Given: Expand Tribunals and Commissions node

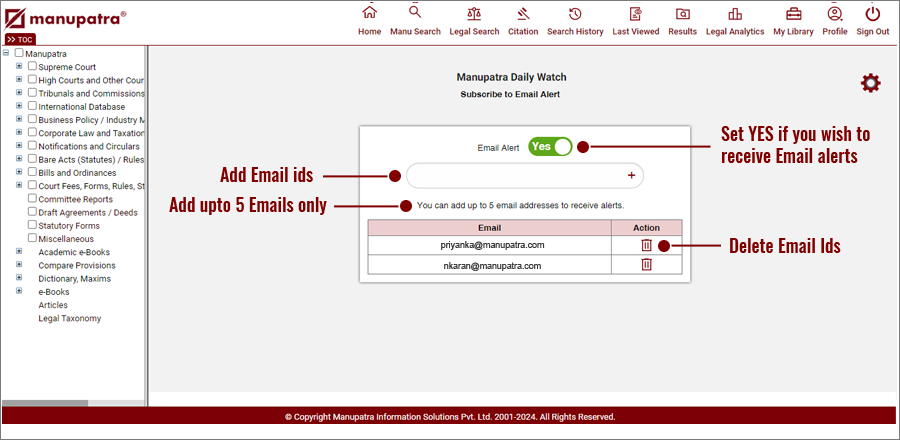Looking at the screenshot, I should pos(19,92).
